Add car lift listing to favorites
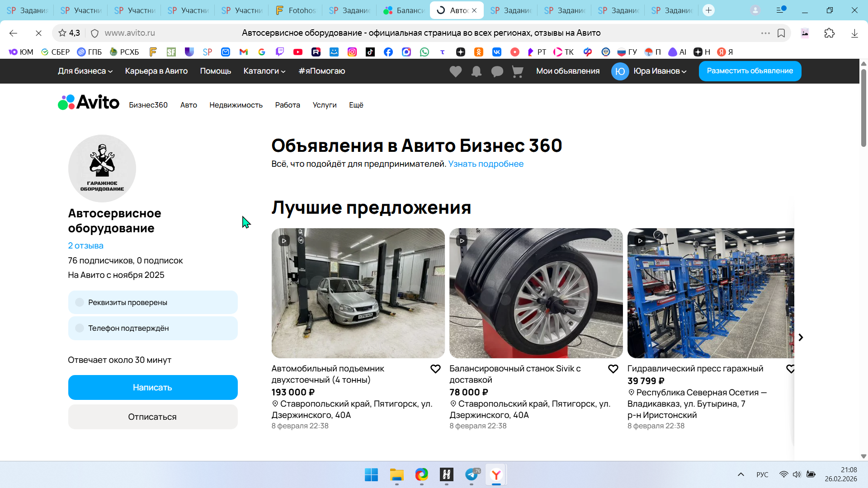The height and width of the screenshot is (488, 868). (x=435, y=369)
